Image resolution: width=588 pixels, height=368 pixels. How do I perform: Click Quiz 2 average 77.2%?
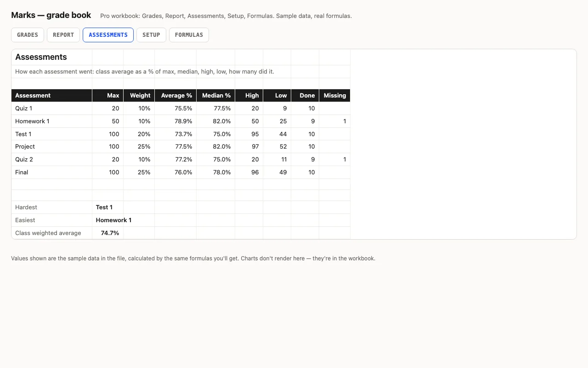175,160
